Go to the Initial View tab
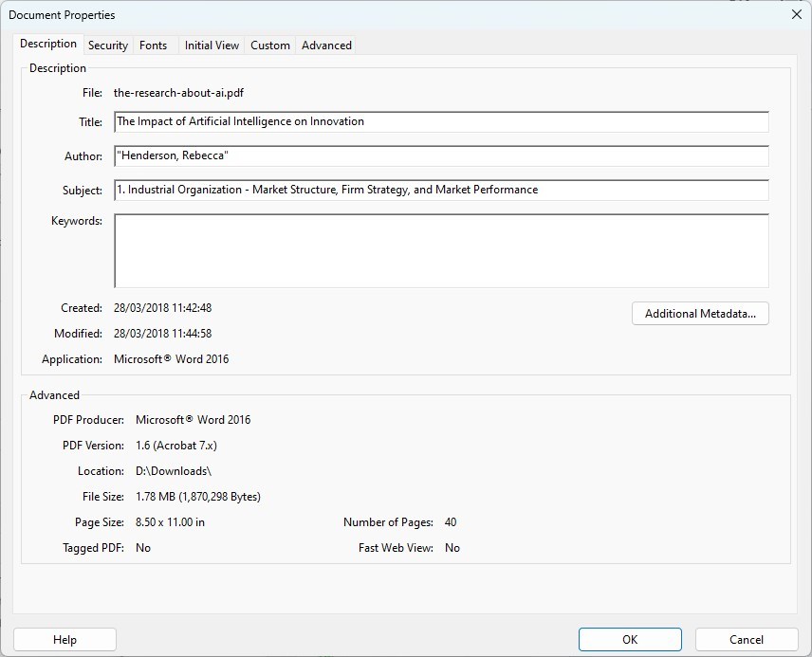 (x=212, y=46)
